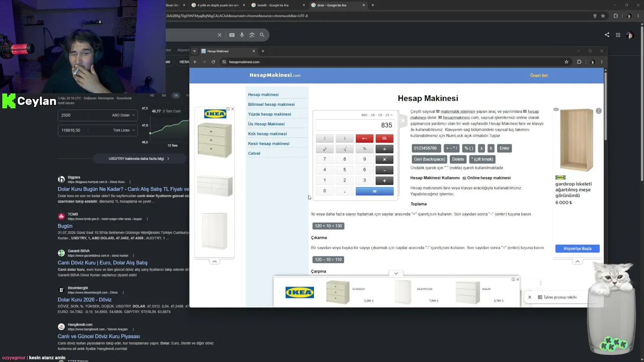Bookmark hesapmakinesi.com with the star icon
Viewport: 644px width, 362px height.
pyautogui.click(x=567, y=62)
